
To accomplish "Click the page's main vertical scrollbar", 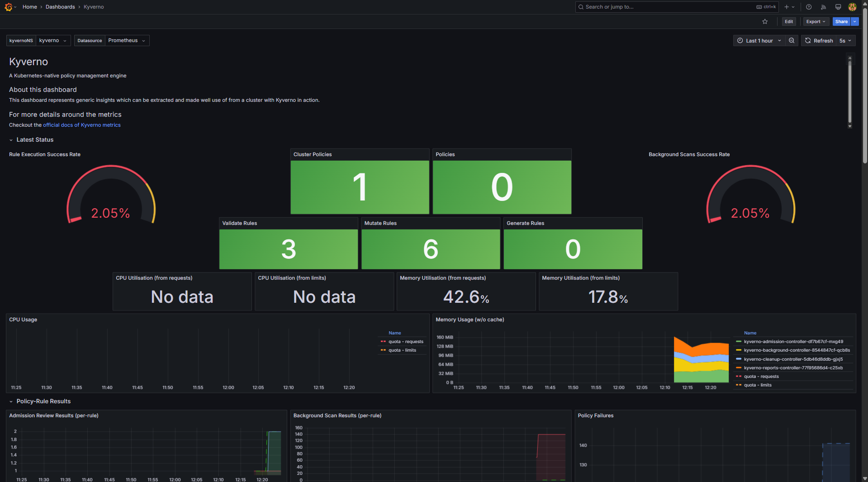I will (x=865, y=86).
